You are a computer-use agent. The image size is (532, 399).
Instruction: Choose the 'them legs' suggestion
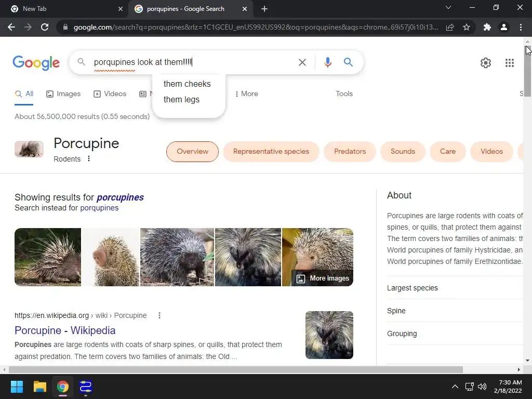[181, 99]
